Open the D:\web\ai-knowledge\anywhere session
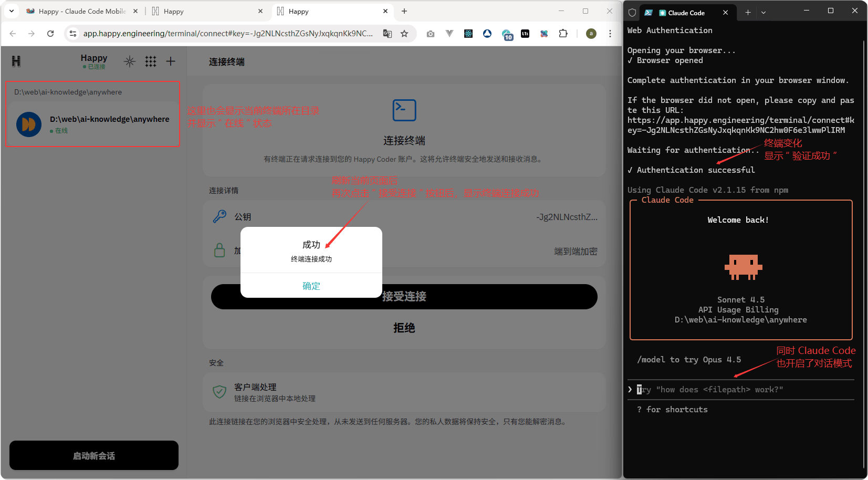 (x=93, y=124)
